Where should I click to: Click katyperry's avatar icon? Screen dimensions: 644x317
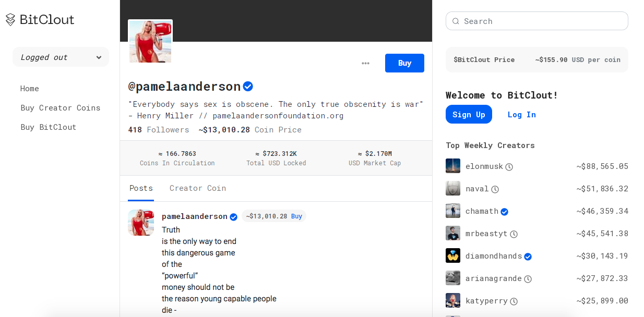pos(453,301)
